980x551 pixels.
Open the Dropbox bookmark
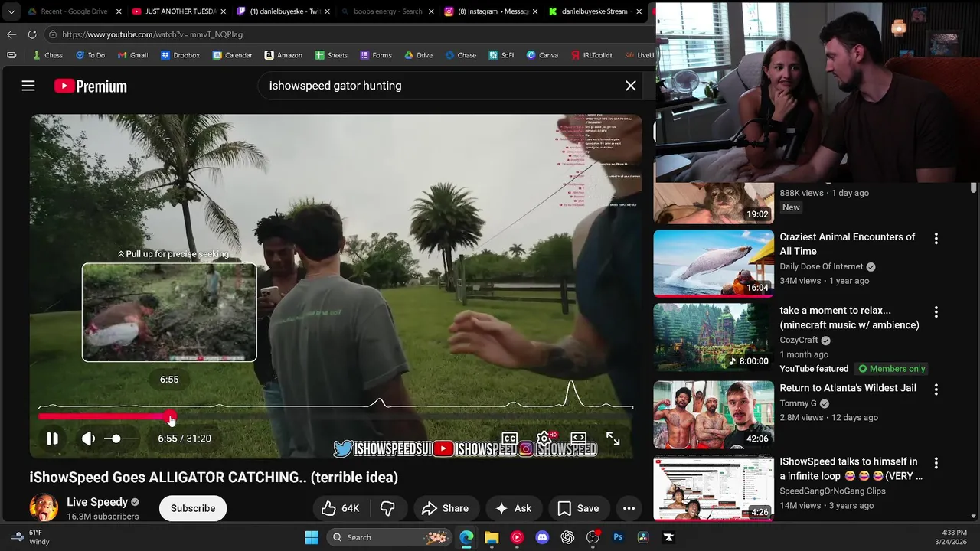point(180,55)
